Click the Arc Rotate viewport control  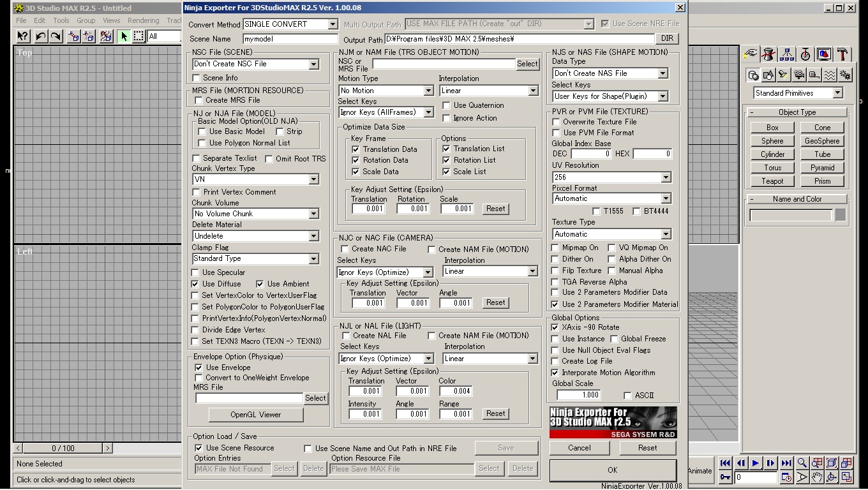(832, 477)
